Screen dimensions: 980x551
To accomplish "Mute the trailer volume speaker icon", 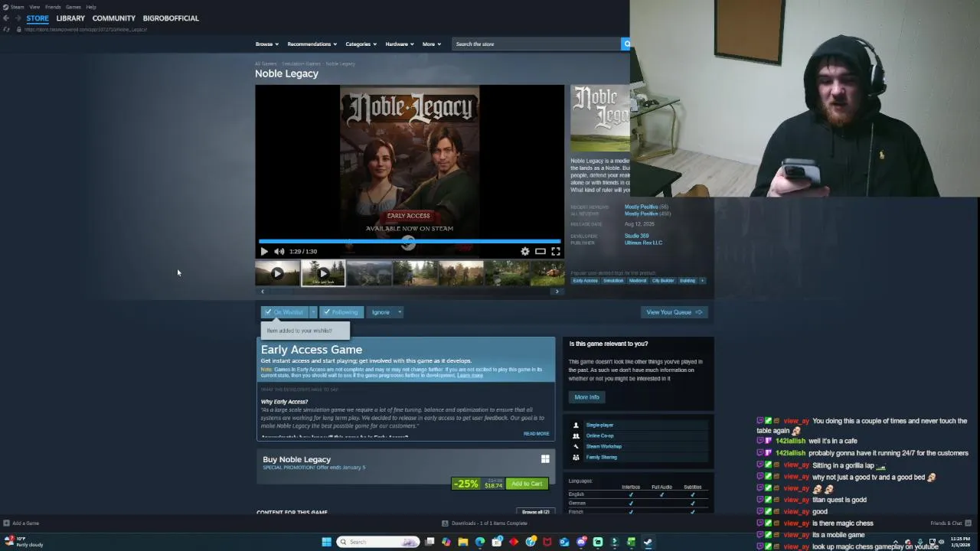I will coord(279,251).
